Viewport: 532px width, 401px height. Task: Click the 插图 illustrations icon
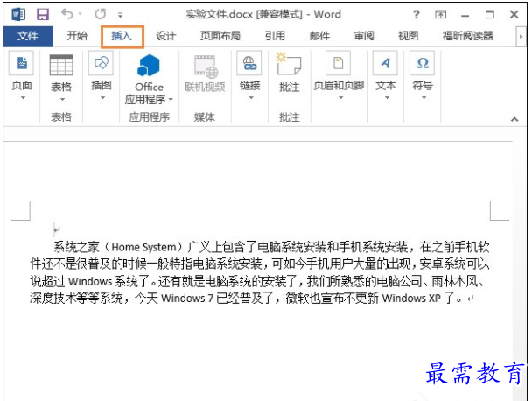click(x=101, y=63)
